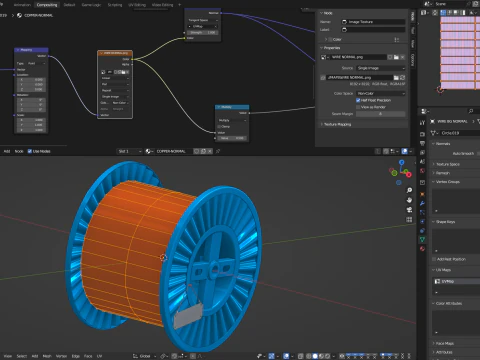
Task: Click the fake user shield for WIRE NORMAL.png
Action: tap(390, 57)
